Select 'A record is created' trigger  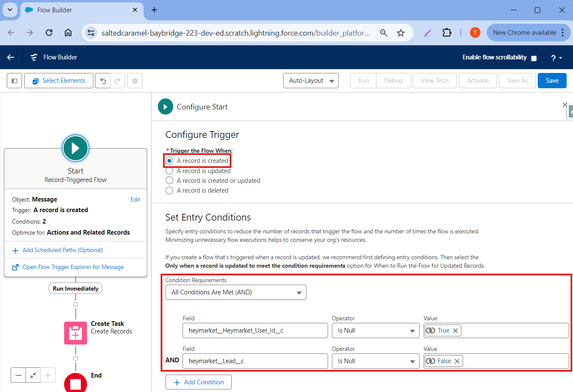pos(169,161)
